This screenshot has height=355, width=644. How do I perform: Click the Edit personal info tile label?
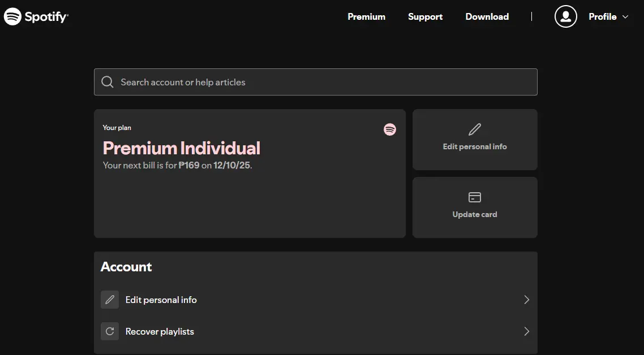(475, 146)
